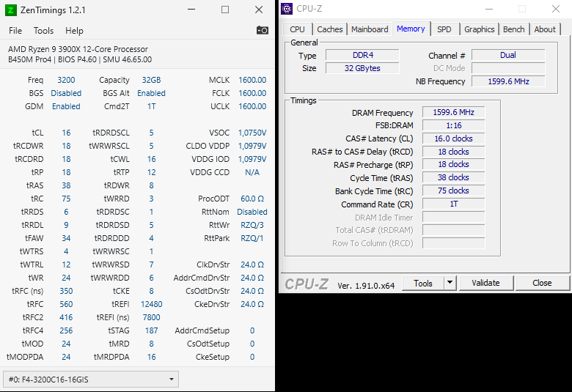This screenshot has height=392, width=572.
Task: Click the Cmd2T value 1T in ZenTimings
Action: click(151, 106)
